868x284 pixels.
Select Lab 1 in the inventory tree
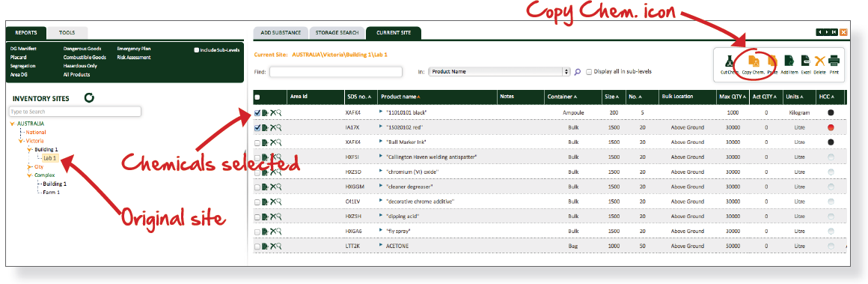[x=50, y=158]
